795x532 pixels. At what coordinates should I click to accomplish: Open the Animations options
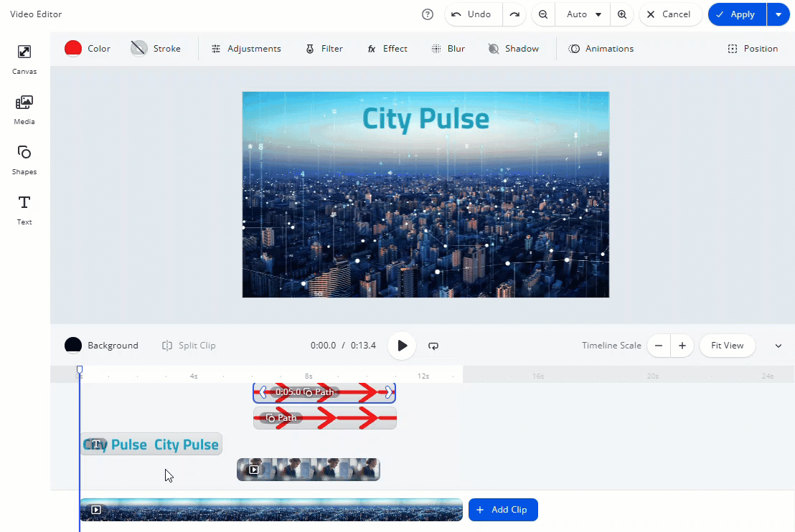601,49
